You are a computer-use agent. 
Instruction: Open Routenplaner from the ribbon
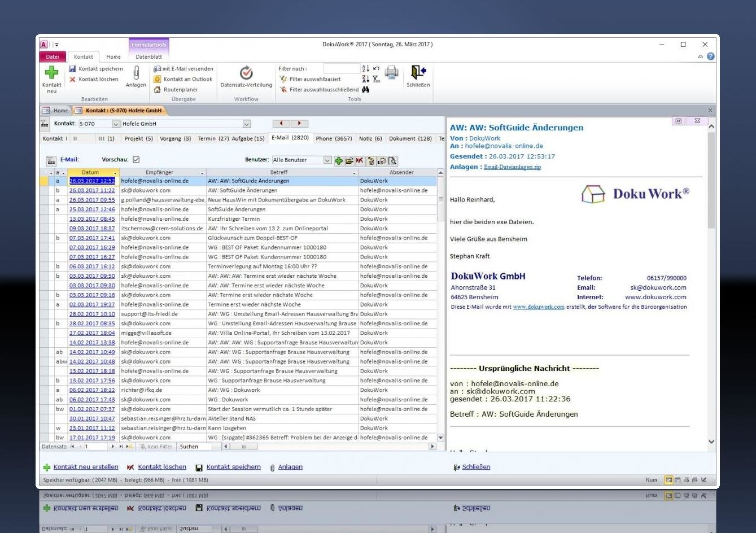pos(180,90)
